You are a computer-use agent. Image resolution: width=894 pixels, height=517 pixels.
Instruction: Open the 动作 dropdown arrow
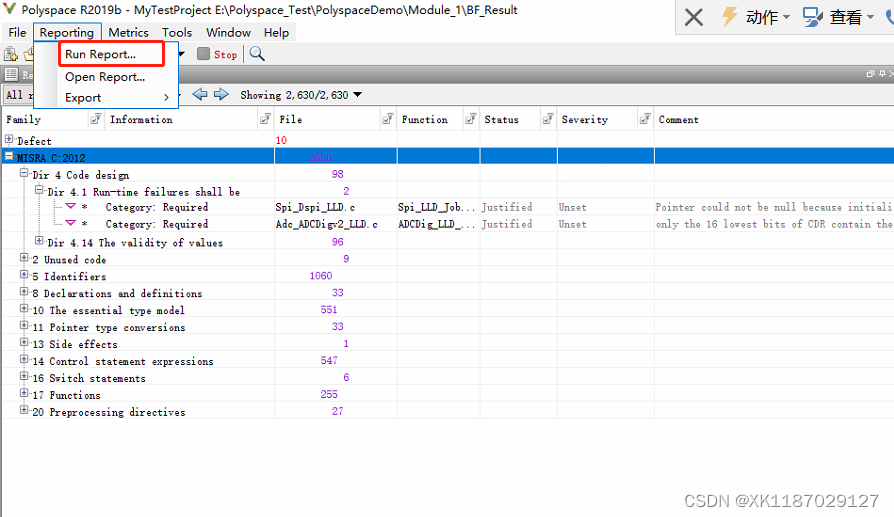(x=787, y=17)
